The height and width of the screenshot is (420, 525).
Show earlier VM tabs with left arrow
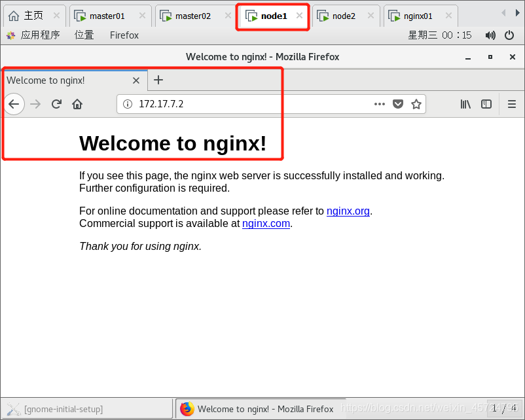click(503, 13)
